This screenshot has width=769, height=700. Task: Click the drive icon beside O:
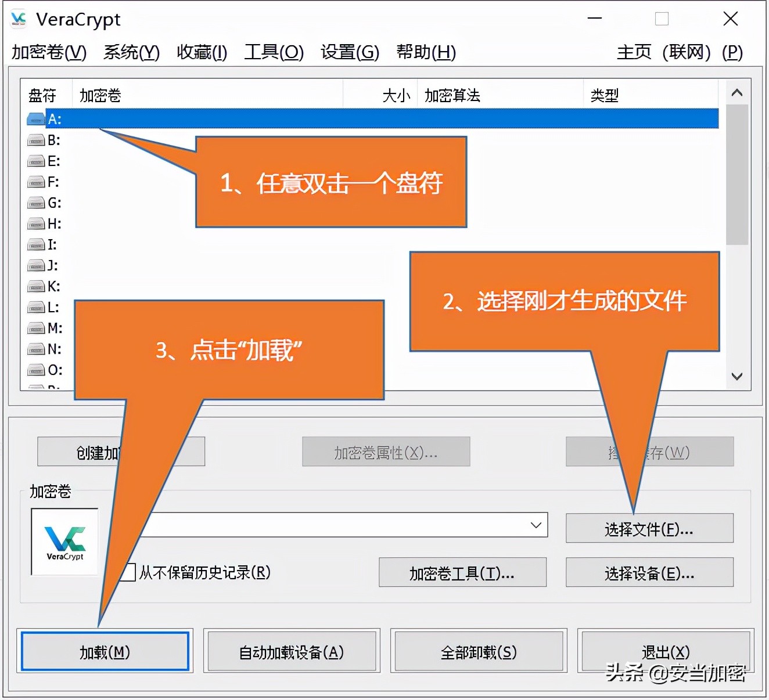click(35, 370)
